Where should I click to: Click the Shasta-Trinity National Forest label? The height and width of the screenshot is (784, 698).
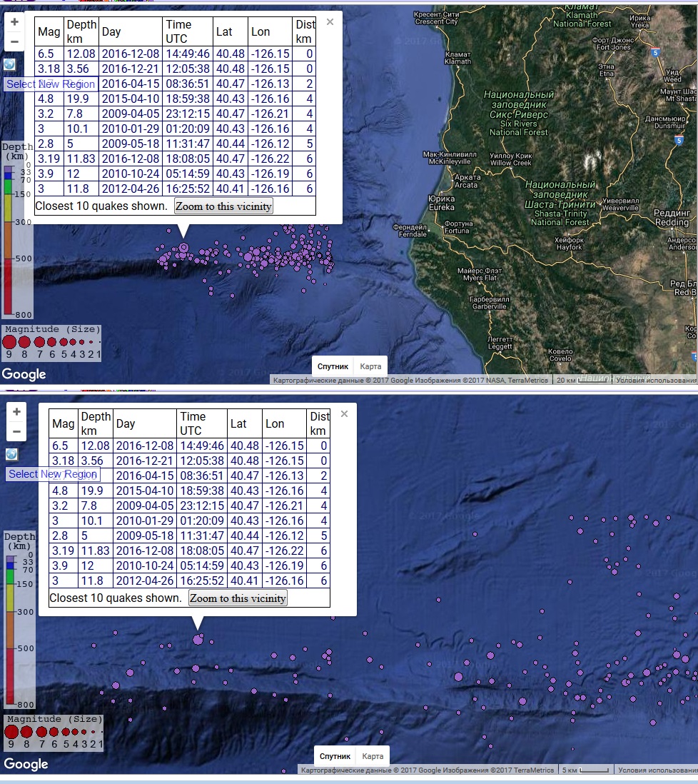[x=560, y=203]
